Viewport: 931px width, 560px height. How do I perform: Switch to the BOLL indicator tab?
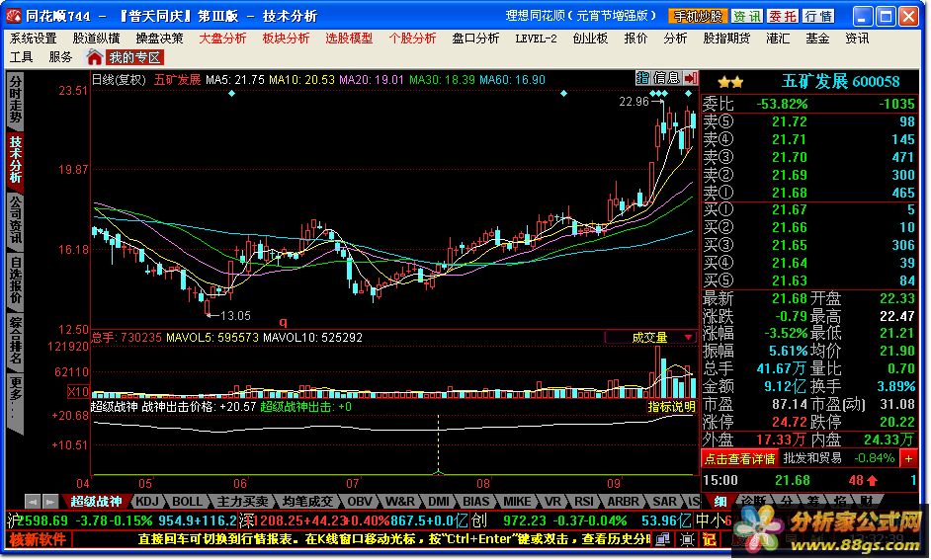(187, 502)
